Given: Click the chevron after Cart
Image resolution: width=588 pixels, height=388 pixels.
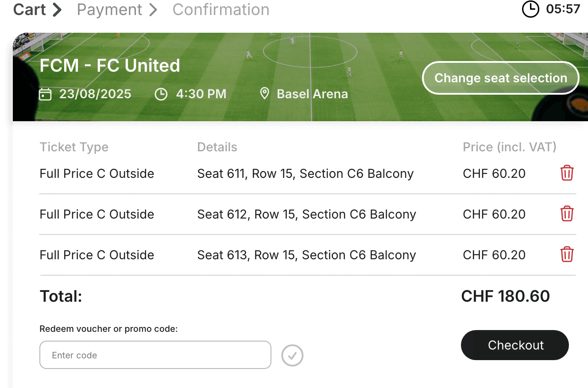Looking at the screenshot, I should click(57, 9).
